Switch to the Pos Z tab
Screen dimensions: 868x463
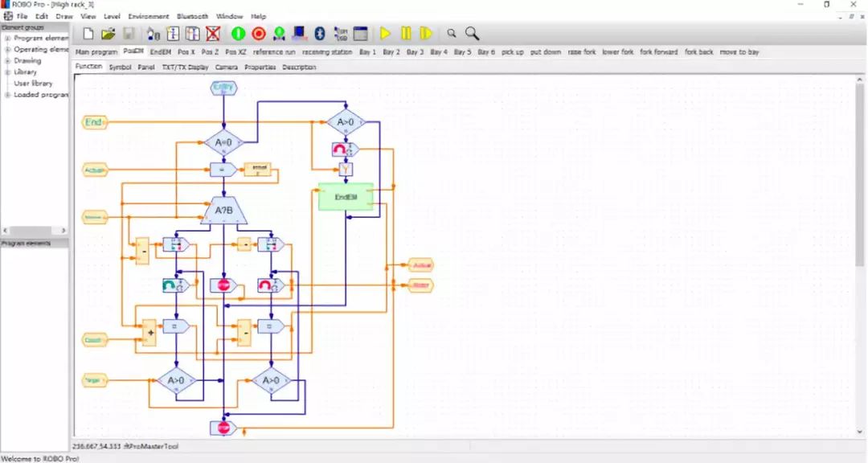(211, 51)
